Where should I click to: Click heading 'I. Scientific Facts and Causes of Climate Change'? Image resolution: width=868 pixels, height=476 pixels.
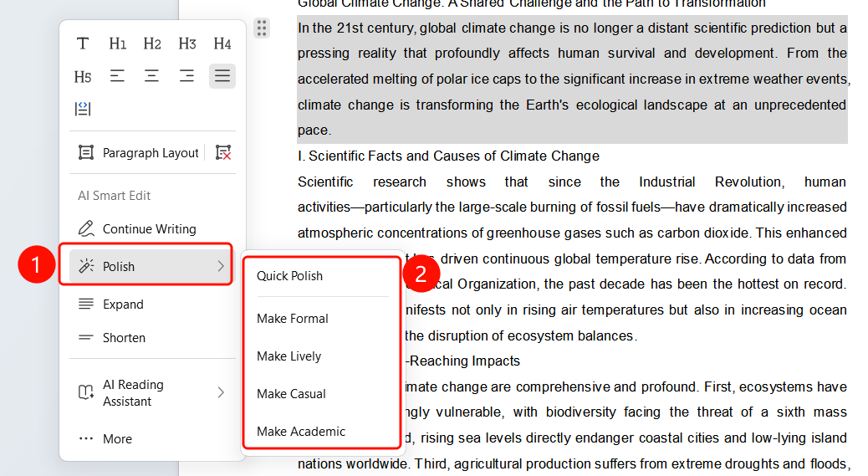pos(448,156)
